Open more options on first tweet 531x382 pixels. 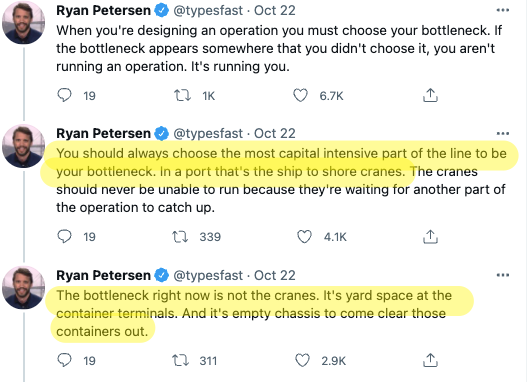(x=503, y=10)
